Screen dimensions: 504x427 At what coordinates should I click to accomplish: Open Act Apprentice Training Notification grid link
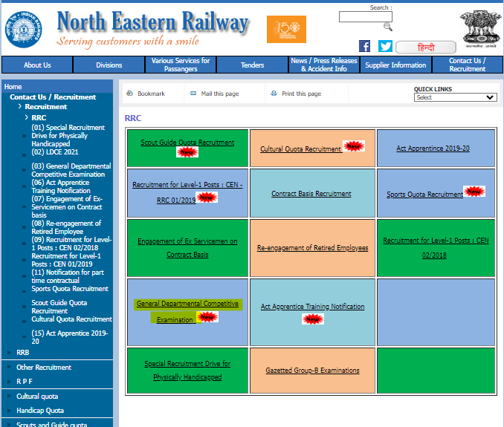[x=312, y=307]
